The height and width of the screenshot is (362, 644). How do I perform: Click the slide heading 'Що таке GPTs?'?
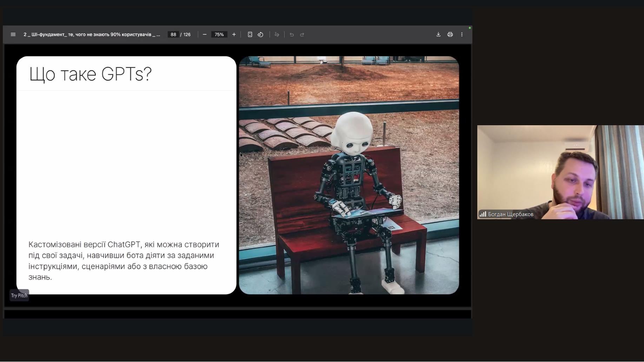[x=90, y=74]
